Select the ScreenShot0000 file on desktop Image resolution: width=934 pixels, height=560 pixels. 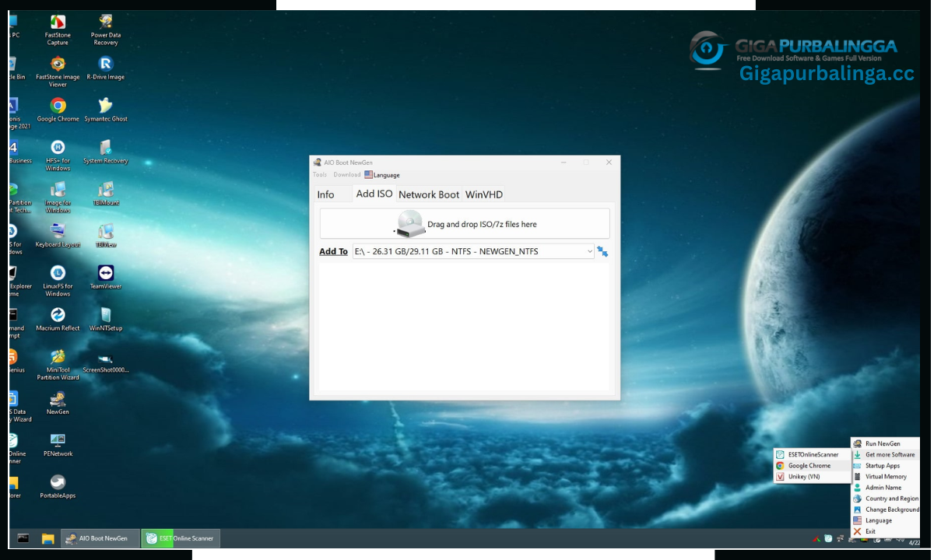tap(106, 362)
